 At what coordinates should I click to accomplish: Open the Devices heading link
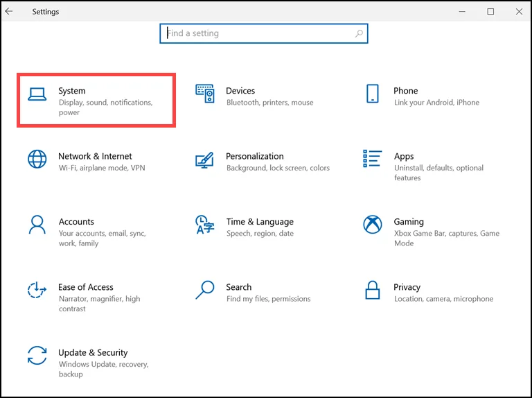click(240, 91)
